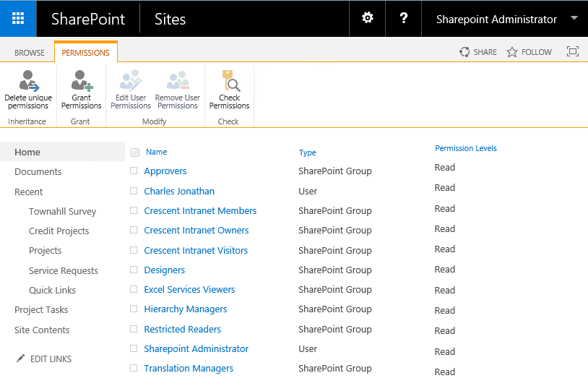The height and width of the screenshot is (386, 588).
Task: Click the Edit Links pencil icon
Action: click(x=20, y=359)
